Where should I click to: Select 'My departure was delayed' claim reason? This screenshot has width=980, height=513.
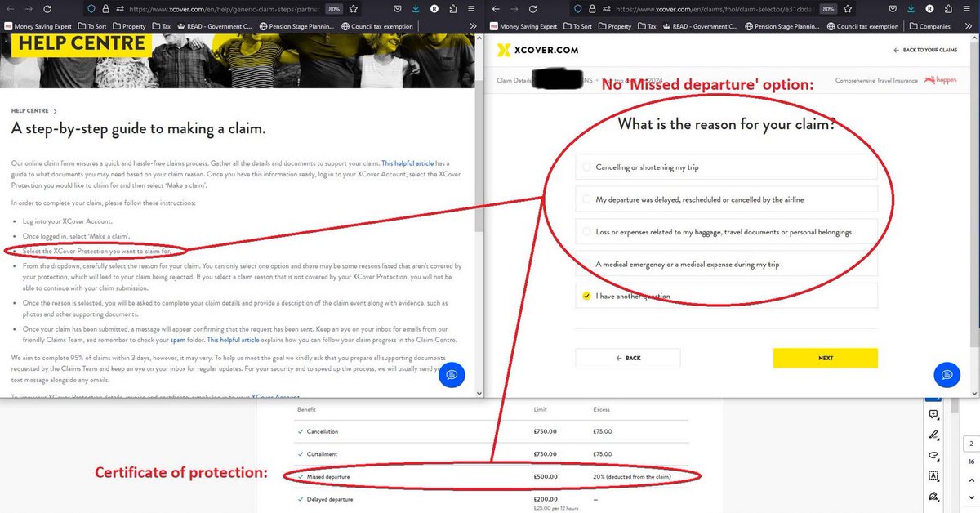click(726, 199)
